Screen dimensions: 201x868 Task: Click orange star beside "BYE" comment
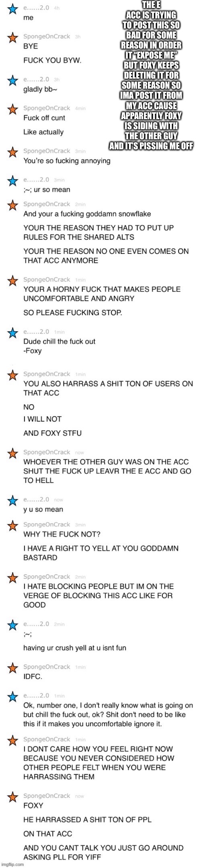tap(13, 38)
